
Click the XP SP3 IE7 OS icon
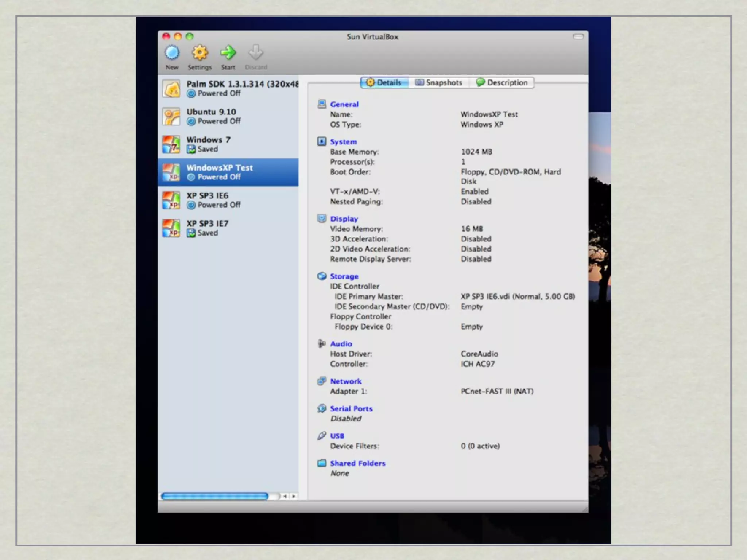coord(171,228)
